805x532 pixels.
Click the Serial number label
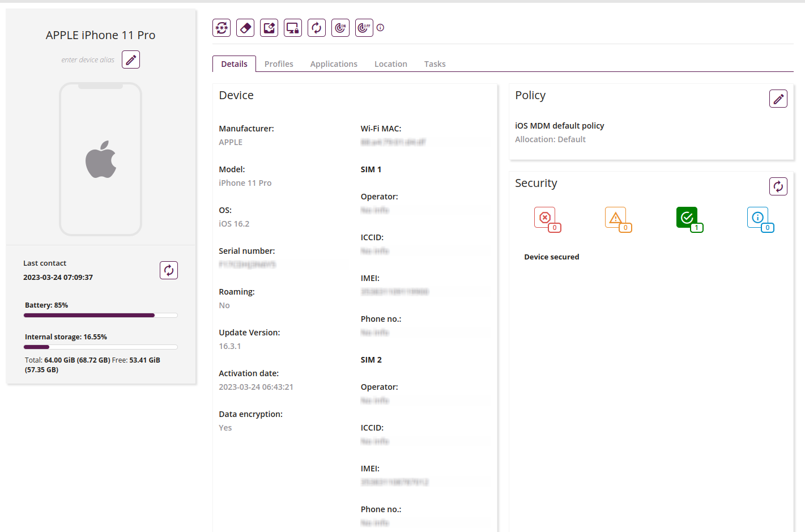[247, 251]
